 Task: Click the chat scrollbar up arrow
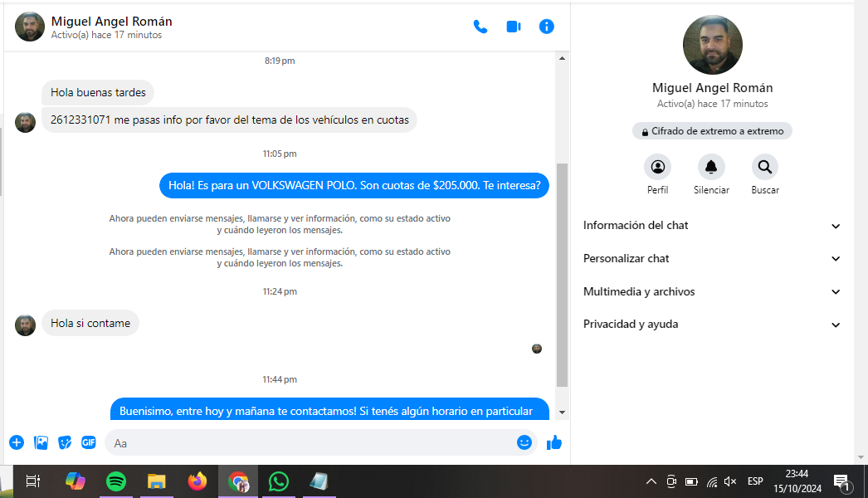point(562,58)
